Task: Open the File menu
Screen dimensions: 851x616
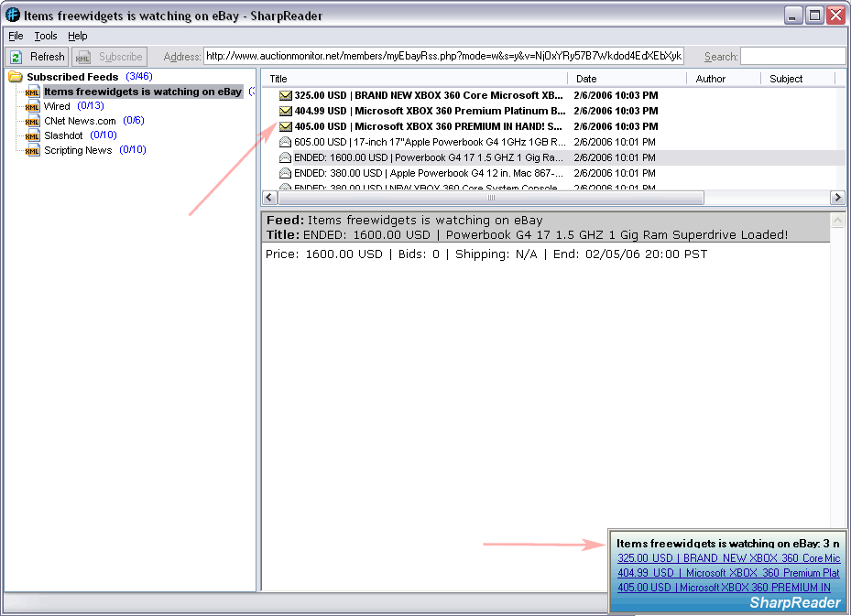Action: [16, 36]
